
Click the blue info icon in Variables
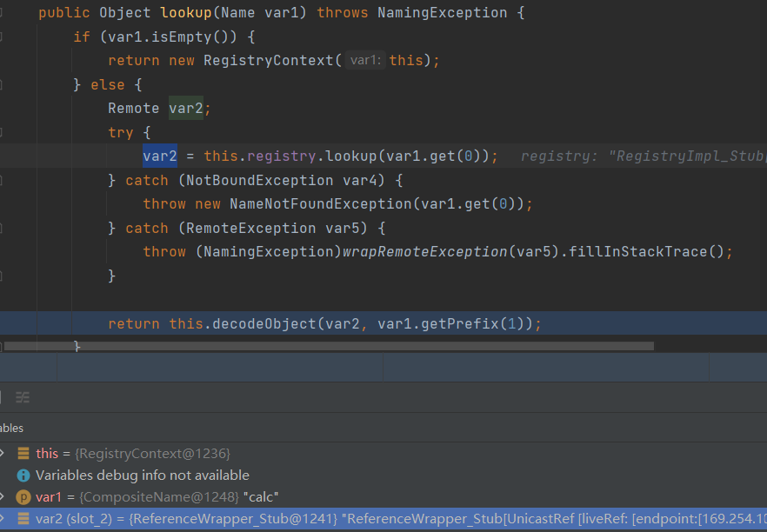23,475
